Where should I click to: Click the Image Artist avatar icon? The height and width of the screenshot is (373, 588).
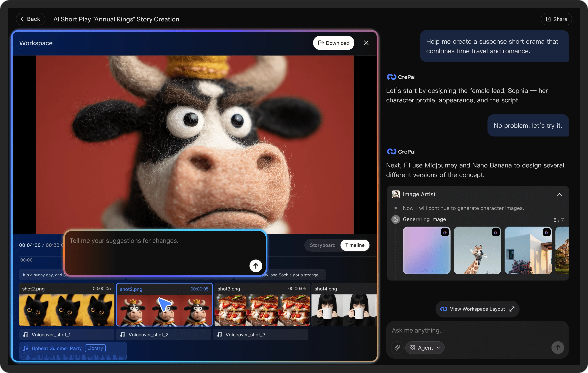395,194
